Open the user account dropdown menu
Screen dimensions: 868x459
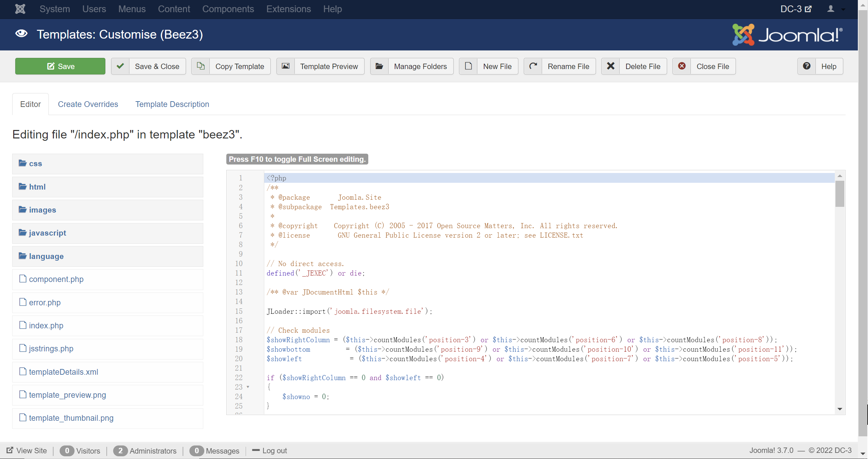pyautogui.click(x=835, y=9)
